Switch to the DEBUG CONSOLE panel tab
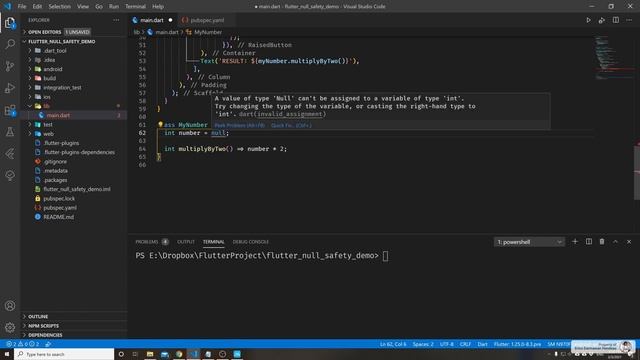The image size is (640, 360). (251, 242)
